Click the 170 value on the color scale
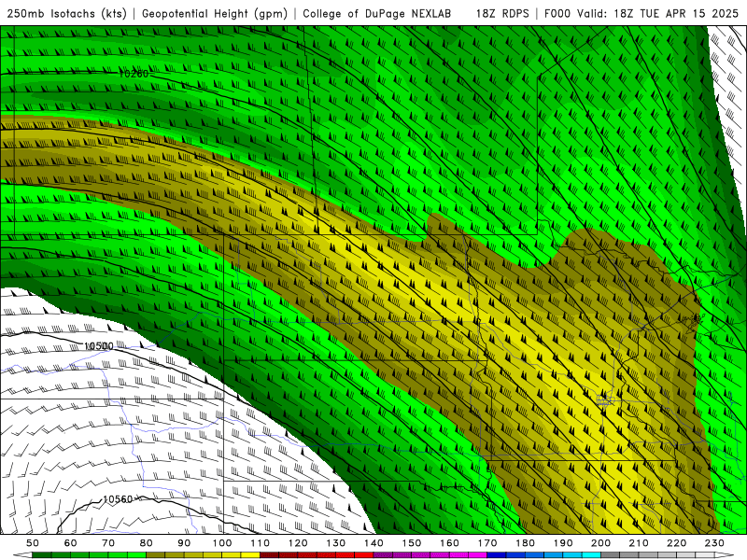The image size is (747, 560). [x=487, y=543]
